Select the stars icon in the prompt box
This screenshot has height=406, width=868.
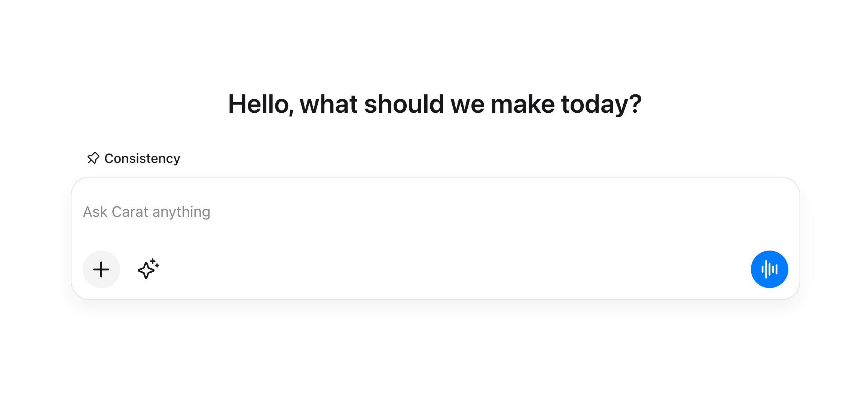[x=148, y=269]
